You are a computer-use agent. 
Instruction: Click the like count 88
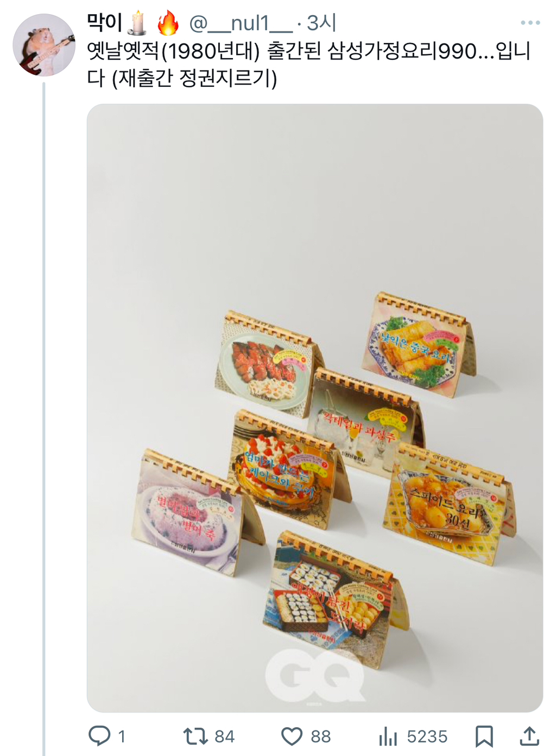[x=320, y=736]
